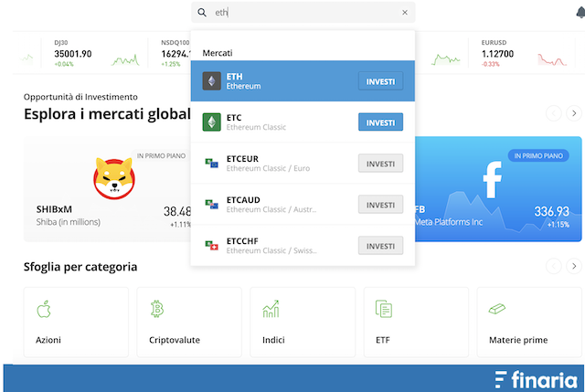Select the ETC Ethereum Classic result
The image size is (585, 392).
pyautogui.click(x=303, y=122)
